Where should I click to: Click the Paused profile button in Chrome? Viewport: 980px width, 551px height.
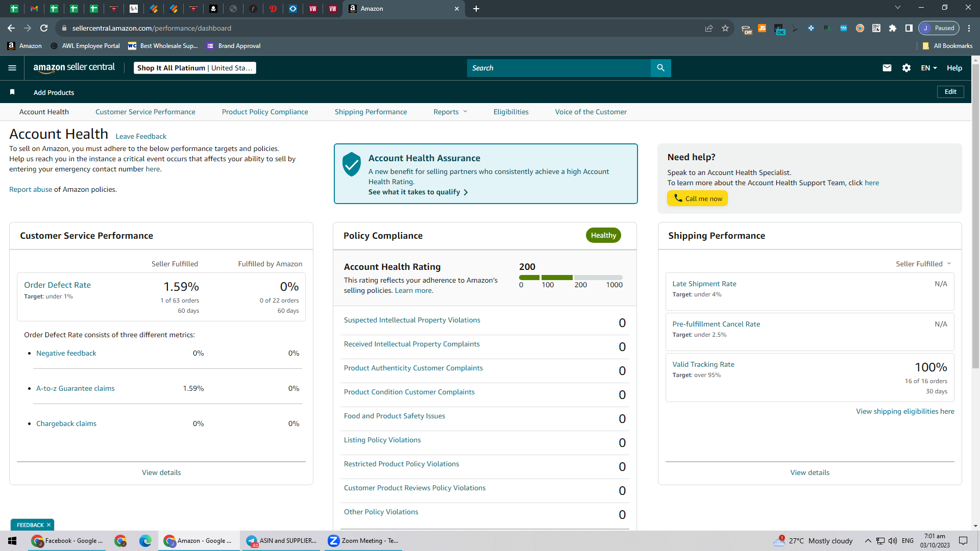click(939, 28)
